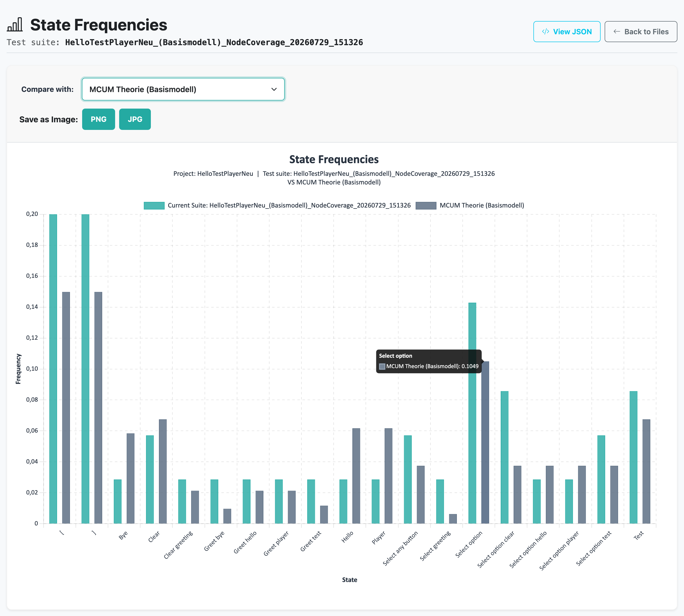
Task: Toggle Current Suite dataset via teal legend swatch
Action: pyautogui.click(x=154, y=206)
